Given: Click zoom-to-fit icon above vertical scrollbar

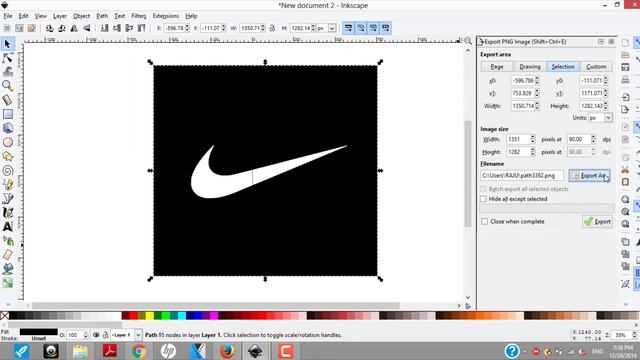Looking at the screenshot, I should [468, 40].
